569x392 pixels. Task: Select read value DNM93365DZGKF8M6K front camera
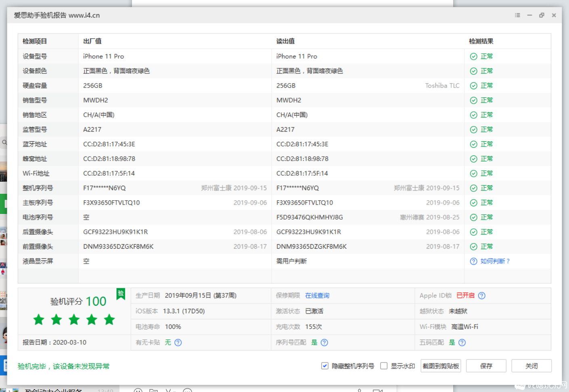point(312,247)
